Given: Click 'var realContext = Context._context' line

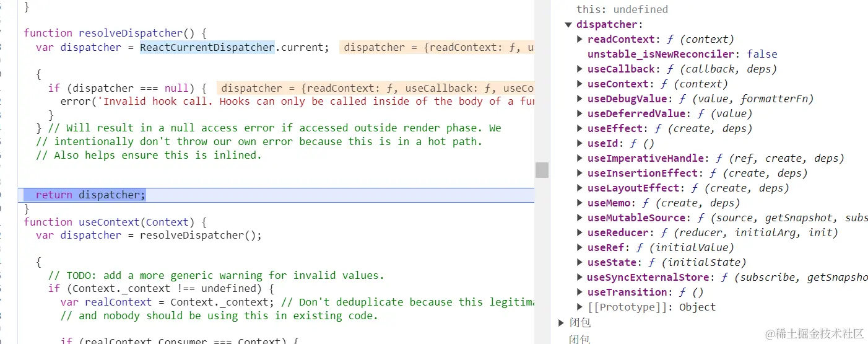Looking at the screenshot, I should click(167, 302).
